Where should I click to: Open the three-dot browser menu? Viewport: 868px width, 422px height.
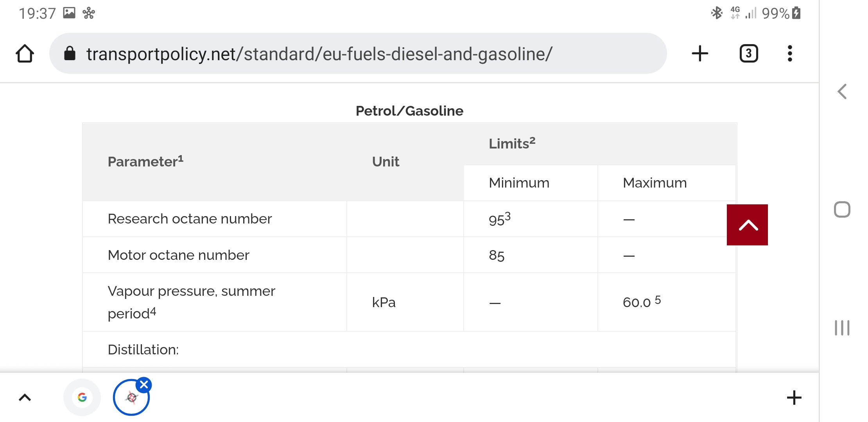(x=790, y=54)
